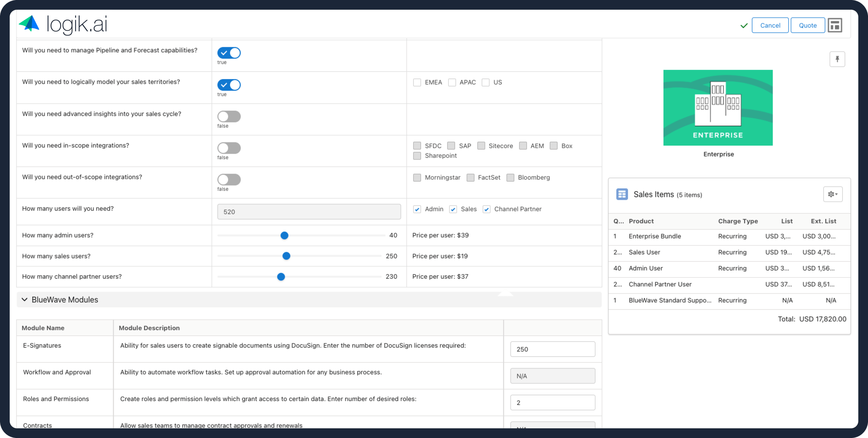This screenshot has width=868, height=438.
Task: Uncheck the Channel Partner checkbox
Action: point(487,209)
